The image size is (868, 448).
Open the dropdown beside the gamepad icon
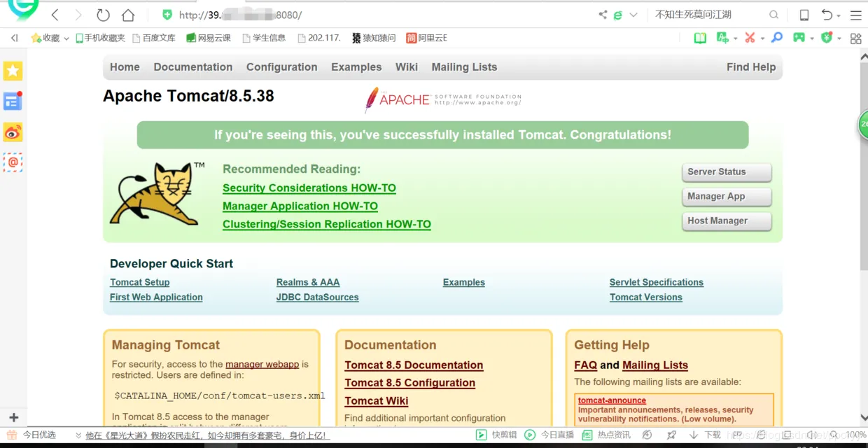pyautogui.click(x=811, y=38)
